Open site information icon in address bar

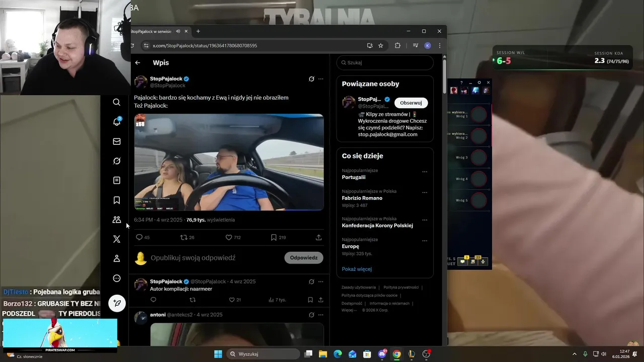click(146, 46)
